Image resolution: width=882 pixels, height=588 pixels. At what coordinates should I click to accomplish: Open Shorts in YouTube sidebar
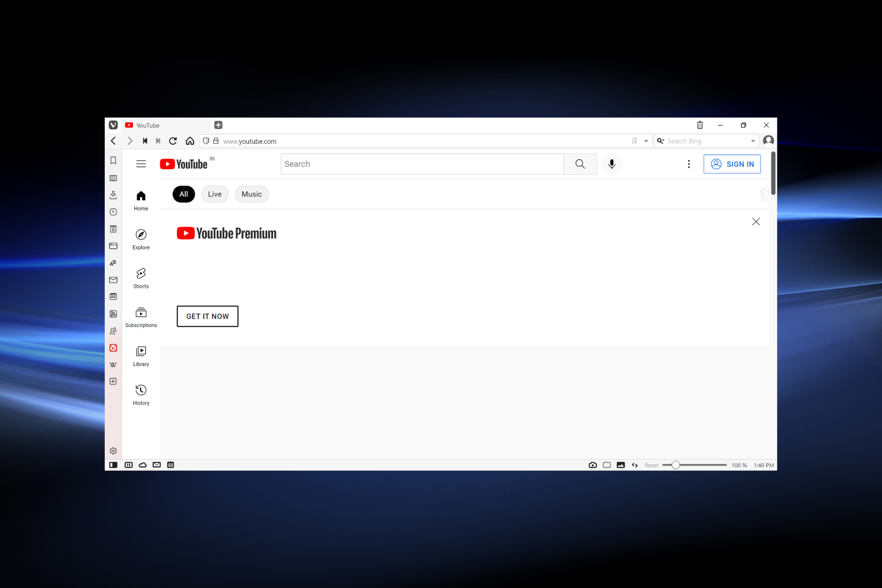pyautogui.click(x=141, y=278)
